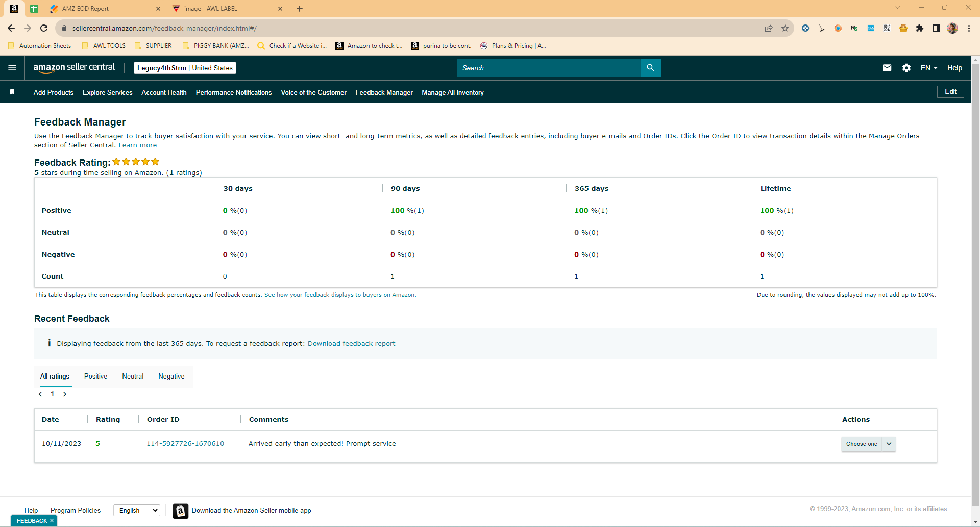Click the share page icon in the address bar

(769, 28)
